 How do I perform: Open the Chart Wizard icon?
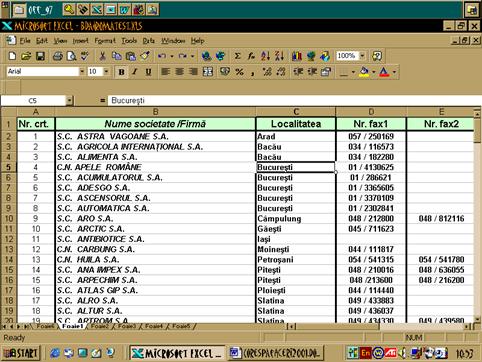click(x=297, y=56)
